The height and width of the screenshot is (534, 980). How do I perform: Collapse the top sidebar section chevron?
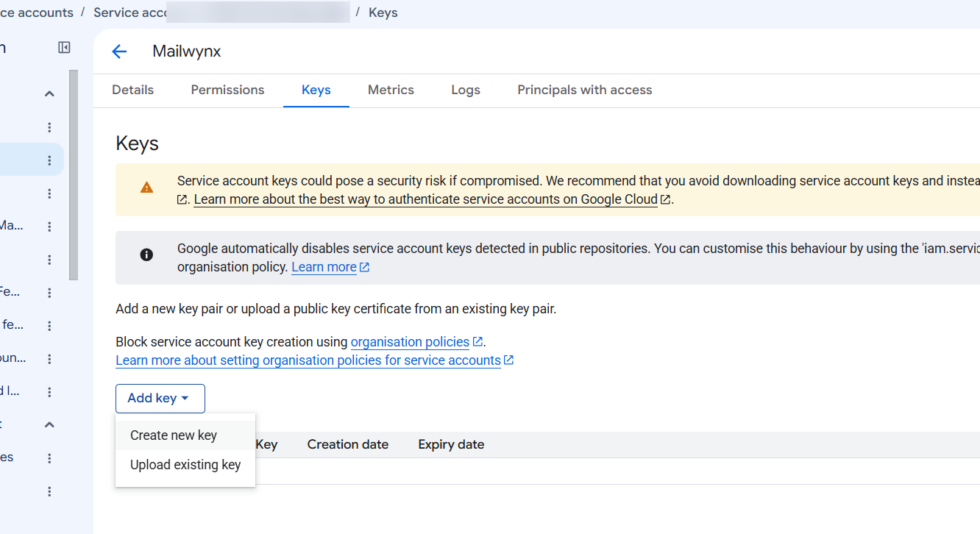click(49, 94)
